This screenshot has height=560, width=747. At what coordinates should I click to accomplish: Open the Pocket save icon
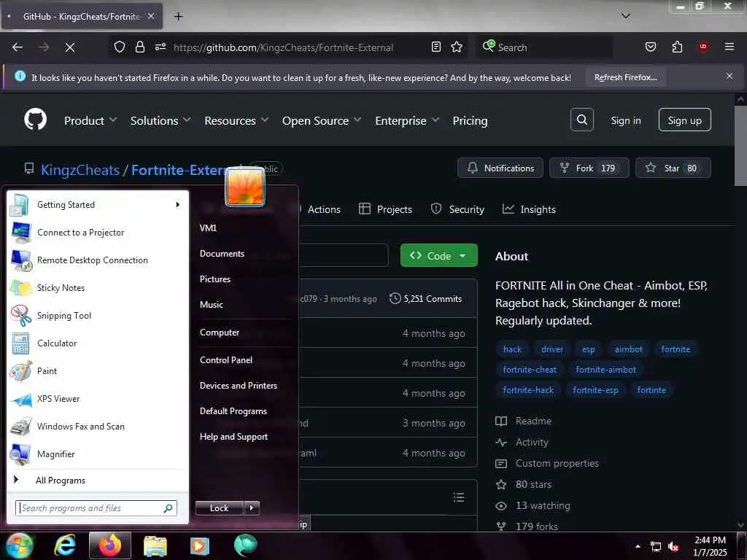[x=650, y=47]
